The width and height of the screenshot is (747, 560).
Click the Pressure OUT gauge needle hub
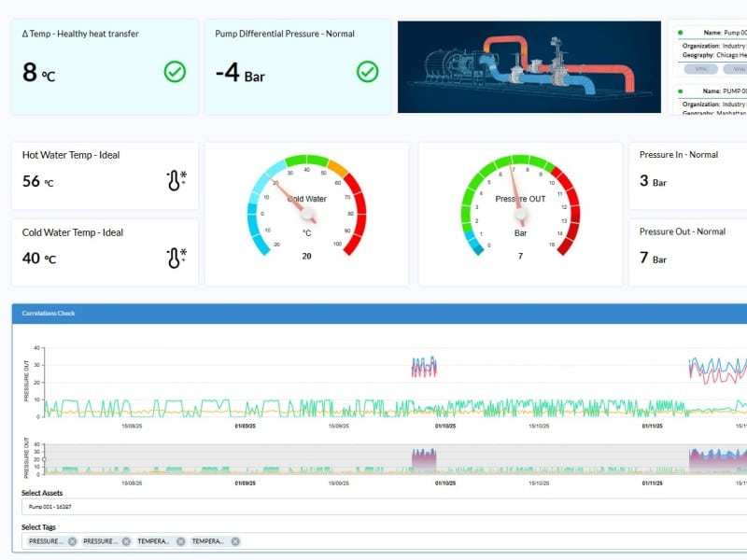pyautogui.click(x=521, y=216)
